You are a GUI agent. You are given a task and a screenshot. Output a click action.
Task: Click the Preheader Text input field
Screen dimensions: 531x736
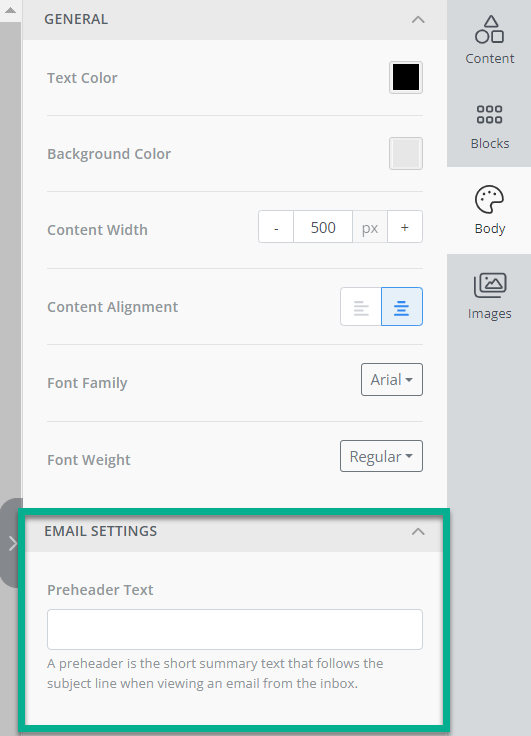235,629
